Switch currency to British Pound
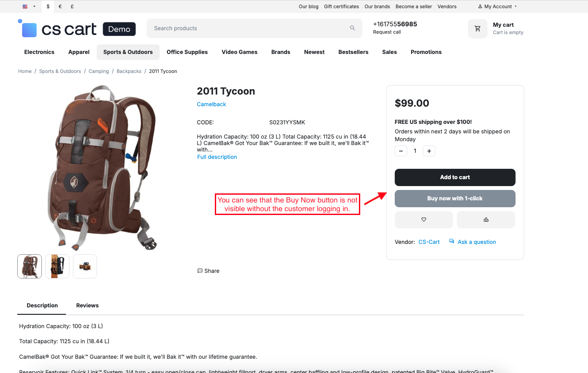 (72, 6)
